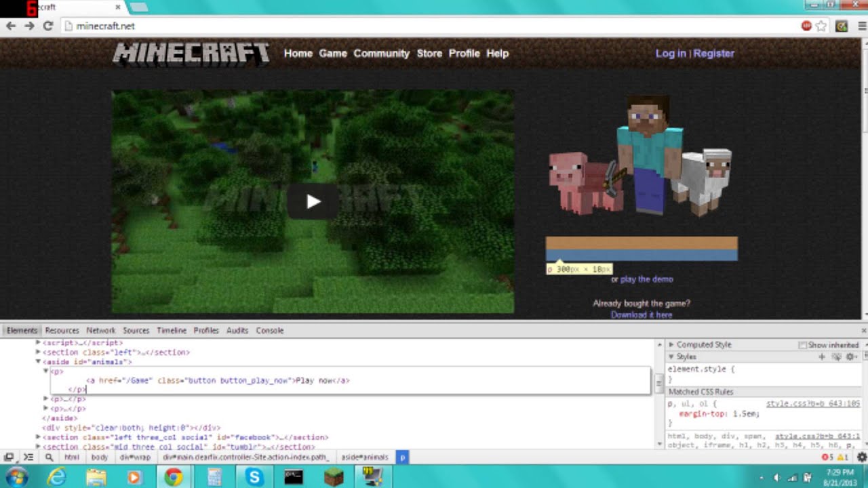Click the Download it here link

pyautogui.click(x=642, y=314)
